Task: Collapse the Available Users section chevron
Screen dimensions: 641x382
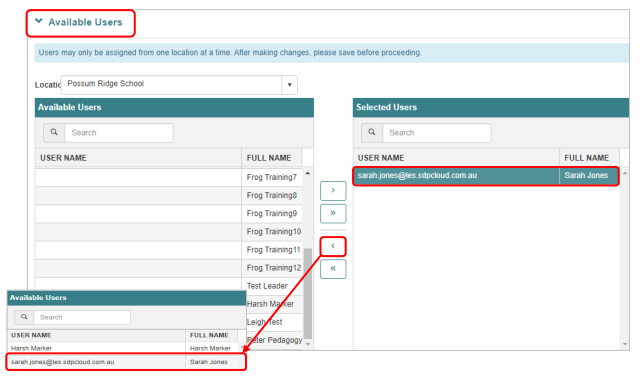Action: point(39,21)
